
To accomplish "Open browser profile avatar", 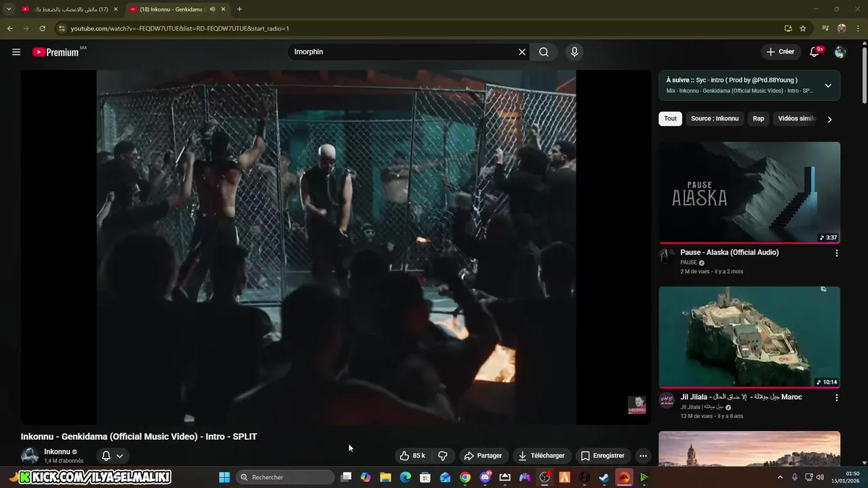I will pos(842,28).
